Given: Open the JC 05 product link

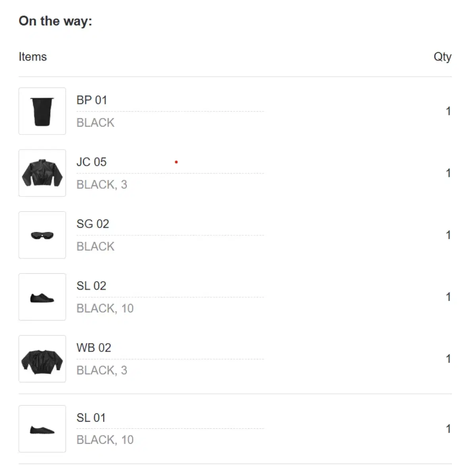Looking at the screenshot, I should pyautogui.click(x=91, y=162).
